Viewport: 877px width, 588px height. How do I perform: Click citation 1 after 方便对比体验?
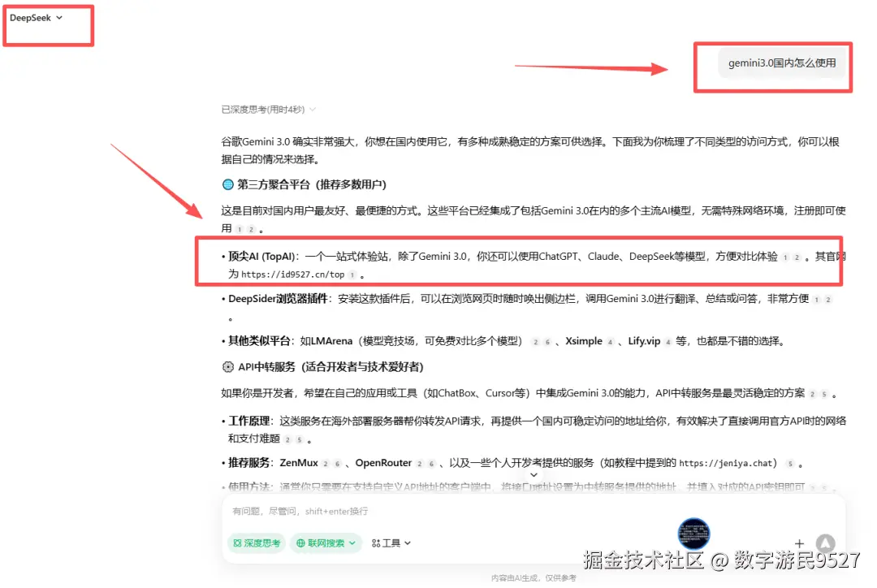[785, 257]
